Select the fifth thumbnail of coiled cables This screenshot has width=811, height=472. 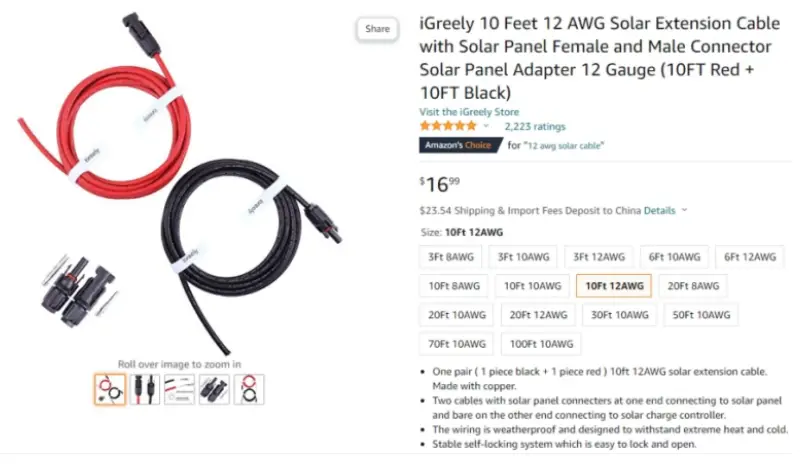pyautogui.click(x=249, y=389)
